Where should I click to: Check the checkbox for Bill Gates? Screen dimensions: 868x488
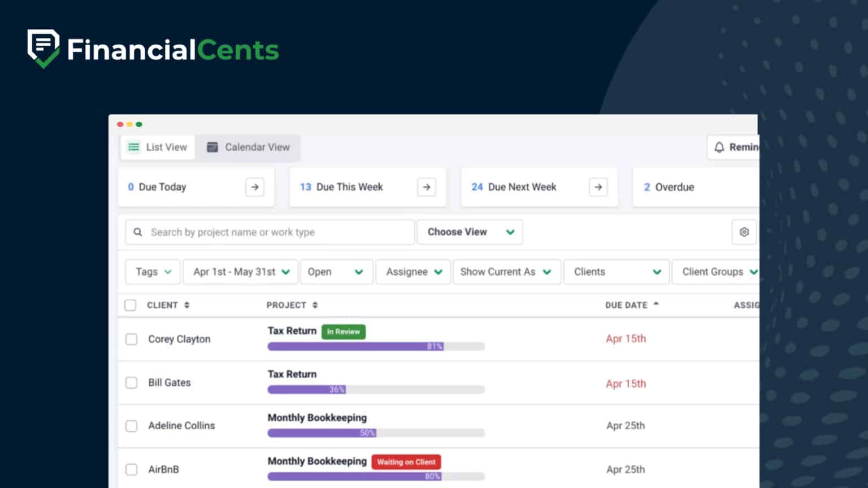(131, 382)
